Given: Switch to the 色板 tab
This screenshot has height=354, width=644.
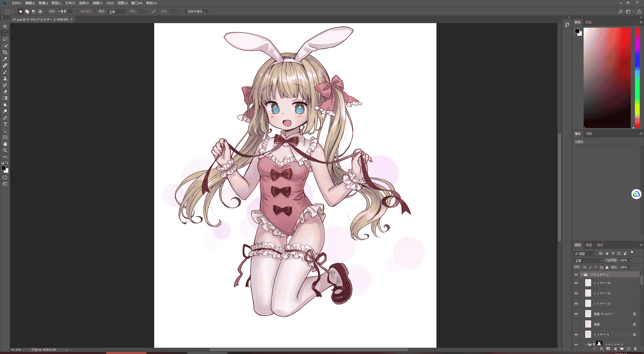Looking at the screenshot, I should click(588, 22).
